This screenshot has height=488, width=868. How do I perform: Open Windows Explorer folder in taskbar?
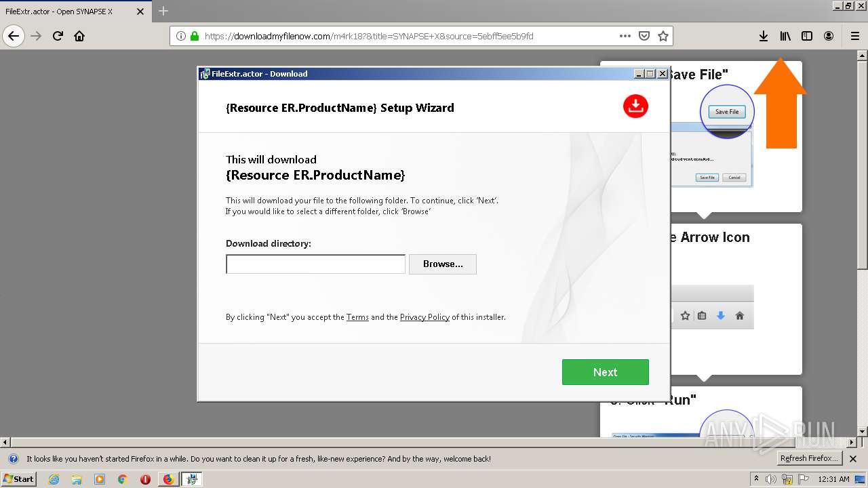coord(77,479)
